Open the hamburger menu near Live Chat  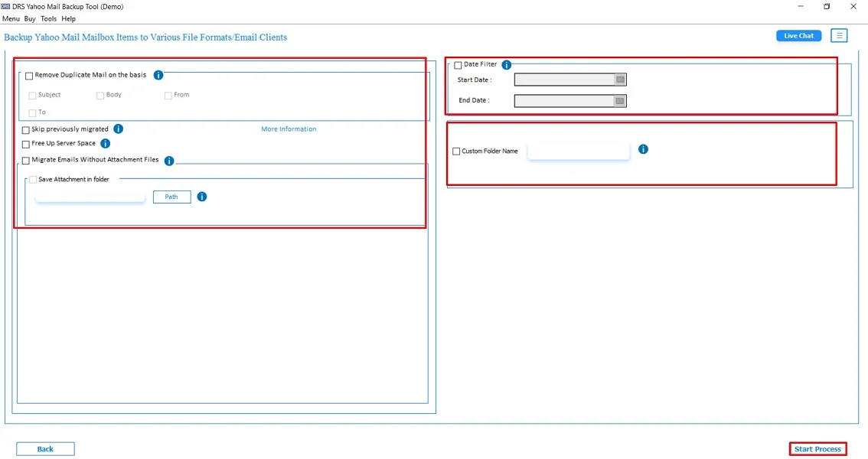click(x=840, y=35)
